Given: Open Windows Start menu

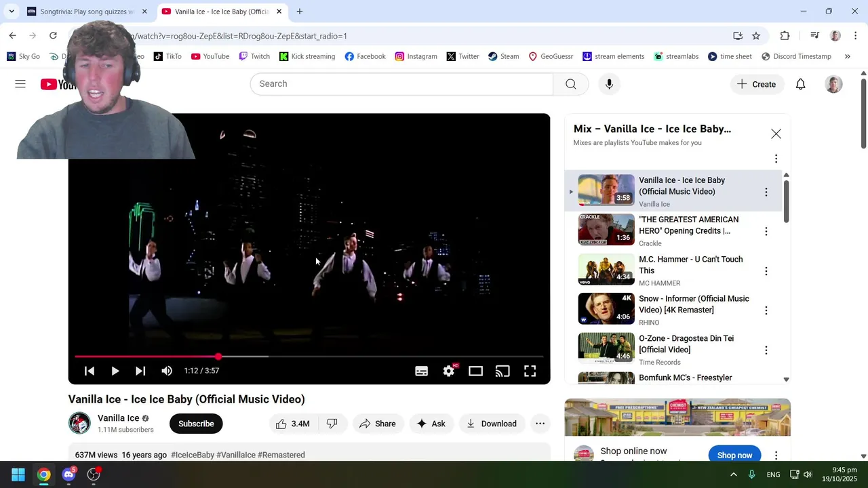Looking at the screenshot, I should (x=18, y=474).
